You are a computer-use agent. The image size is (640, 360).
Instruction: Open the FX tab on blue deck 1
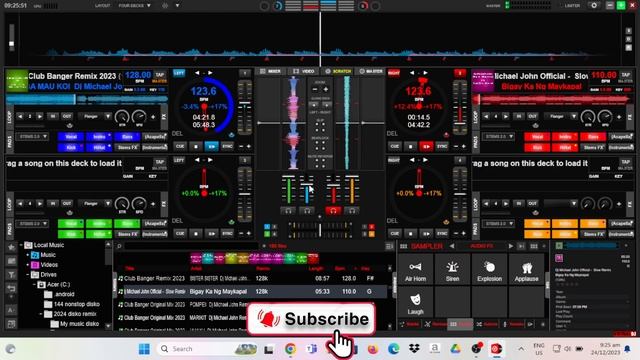[164, 116]
